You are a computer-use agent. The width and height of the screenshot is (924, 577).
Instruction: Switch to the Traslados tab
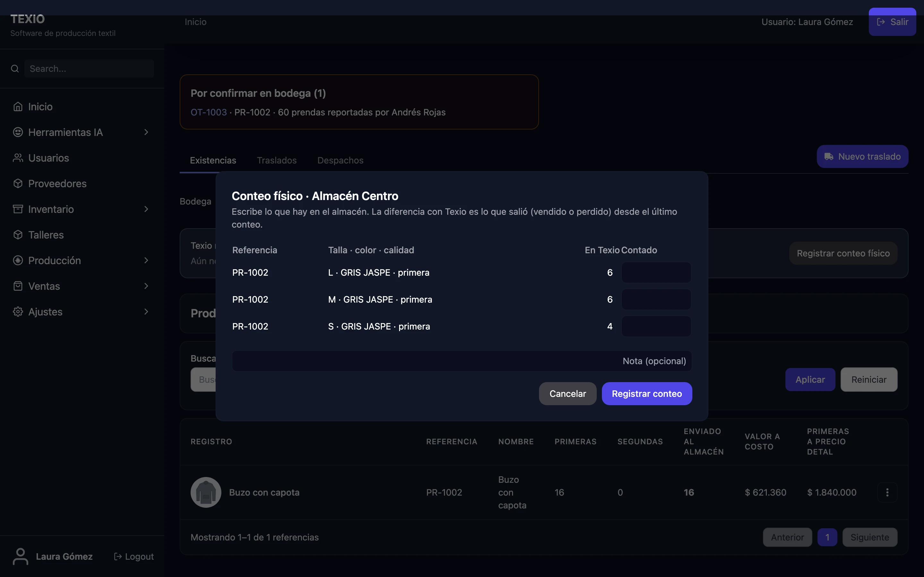tap(277, 160)
